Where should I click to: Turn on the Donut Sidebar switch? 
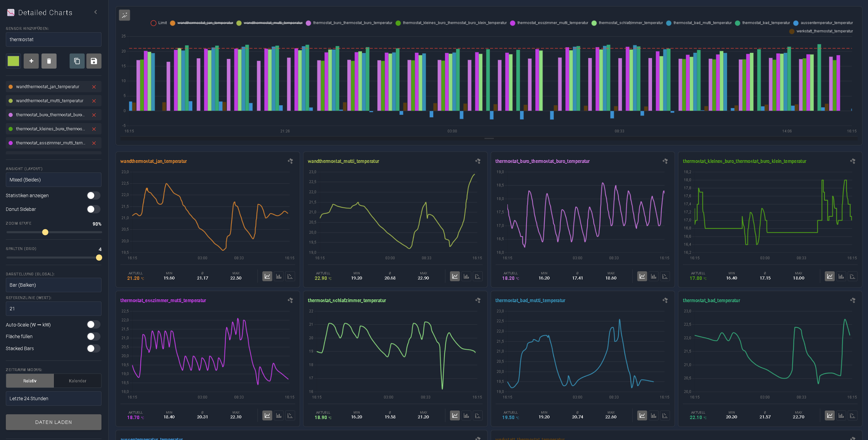point(93,209)
